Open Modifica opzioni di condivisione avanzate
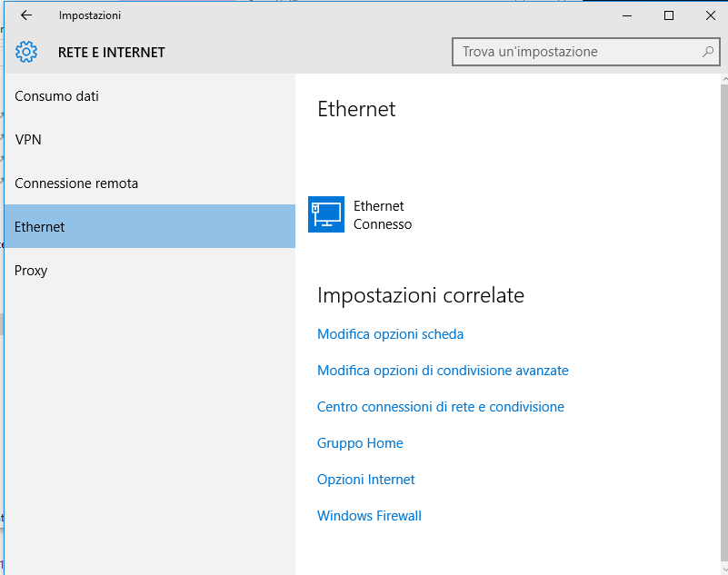Viewport: 728px width, 575px height. (443, 371)
